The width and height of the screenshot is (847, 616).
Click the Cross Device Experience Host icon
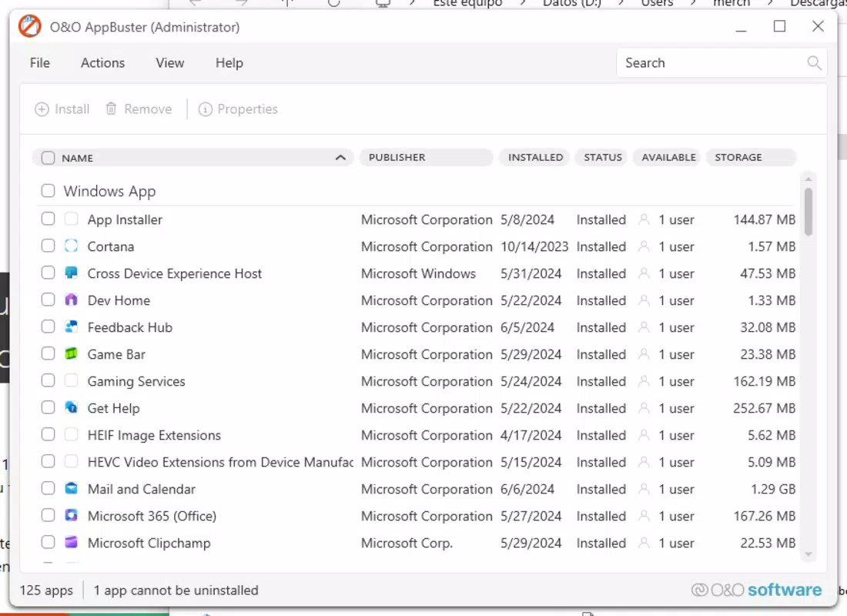[x=72, y=273]
